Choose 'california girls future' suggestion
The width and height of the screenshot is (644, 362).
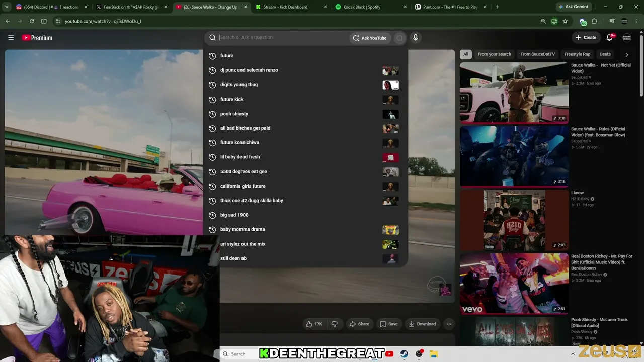coord(305,186)
